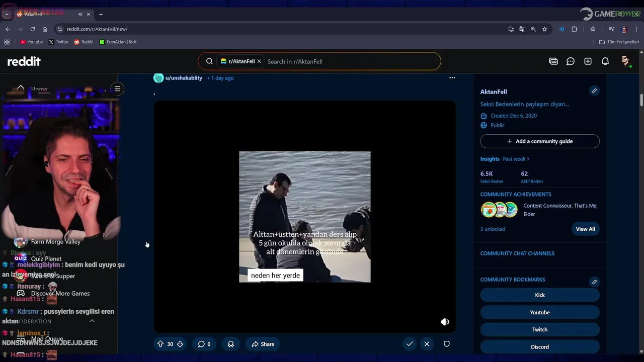644x362 pixels.
Task: Open the Youtube bookmark
Action: point(32,42)
